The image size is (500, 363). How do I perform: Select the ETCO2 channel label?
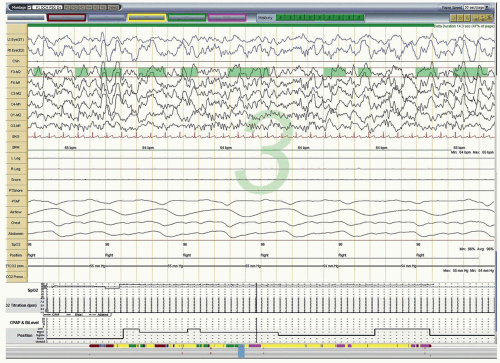16,266
